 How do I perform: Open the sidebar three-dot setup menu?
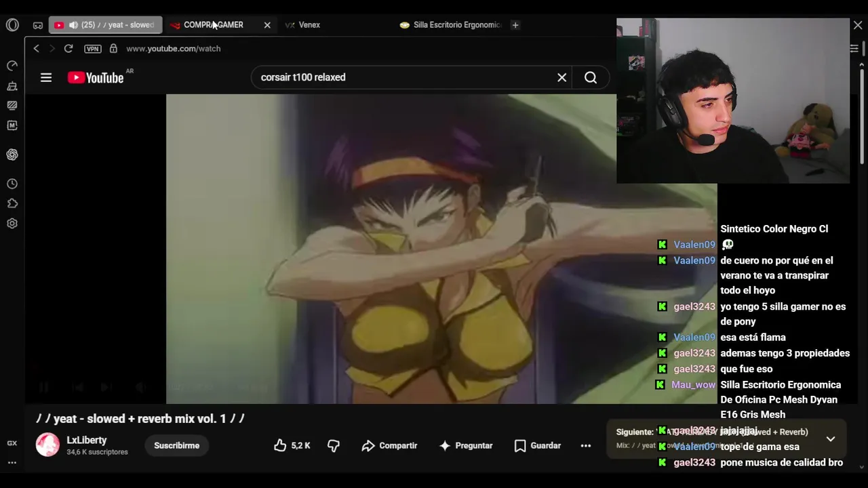point(12,462)
